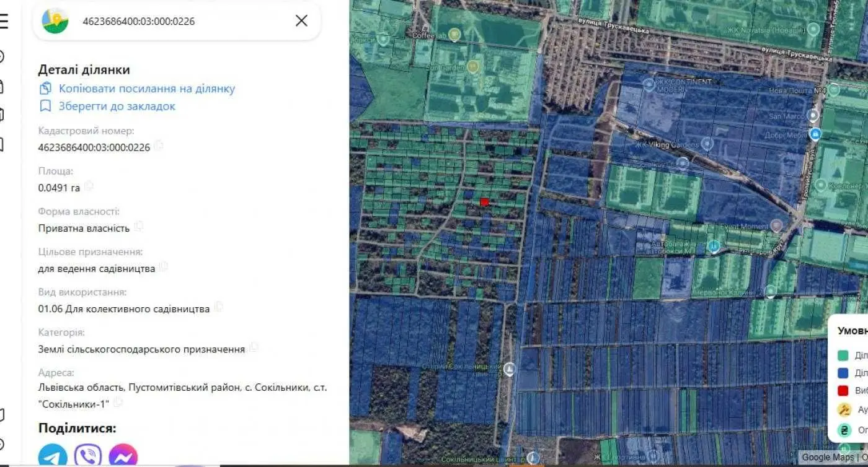Copy the land category value

click(254, 347)
